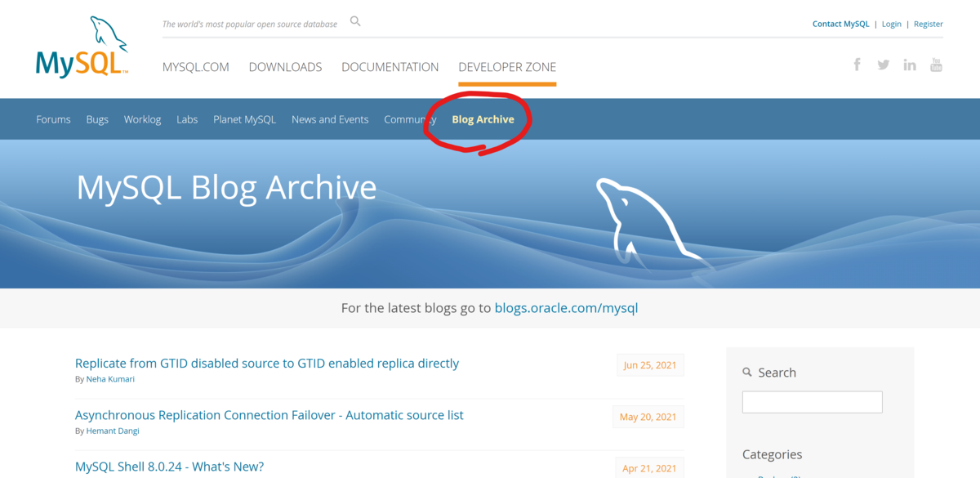Open Forums in the sub navigation
This screenshot has height=478, width=980.
click(x=53, y=119)
